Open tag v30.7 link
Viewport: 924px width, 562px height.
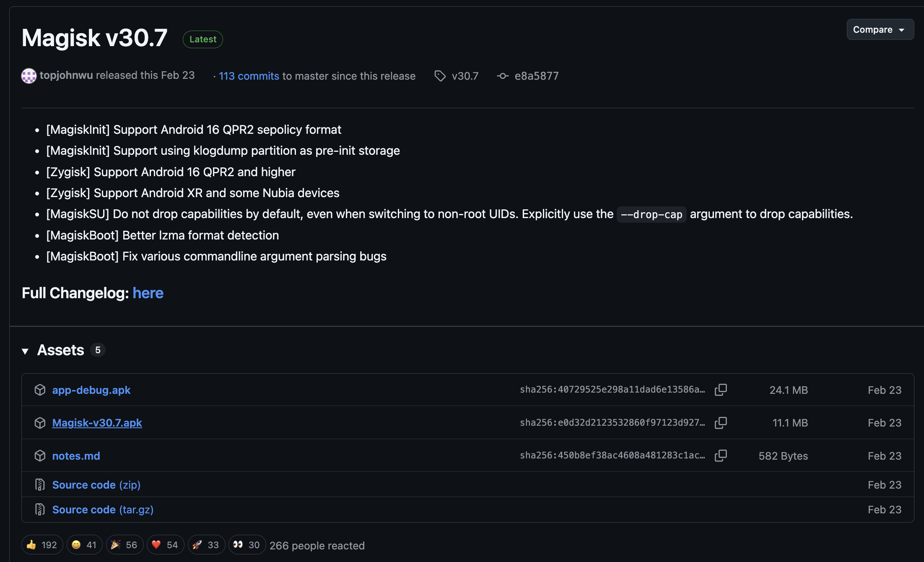click(465, 76)
